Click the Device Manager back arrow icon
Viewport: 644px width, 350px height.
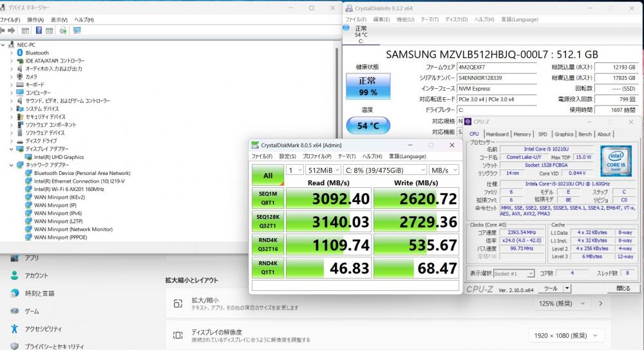click(x=3, y=30)
